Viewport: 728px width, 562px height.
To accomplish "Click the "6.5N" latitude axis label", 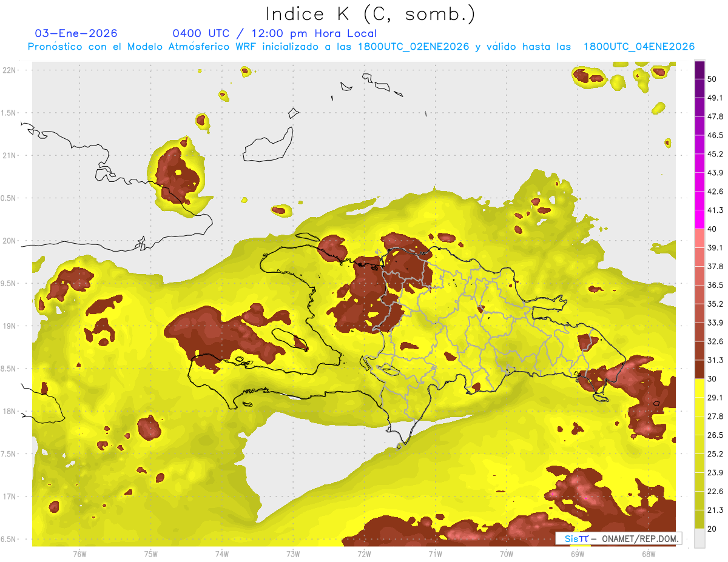I will coord(9,540).
